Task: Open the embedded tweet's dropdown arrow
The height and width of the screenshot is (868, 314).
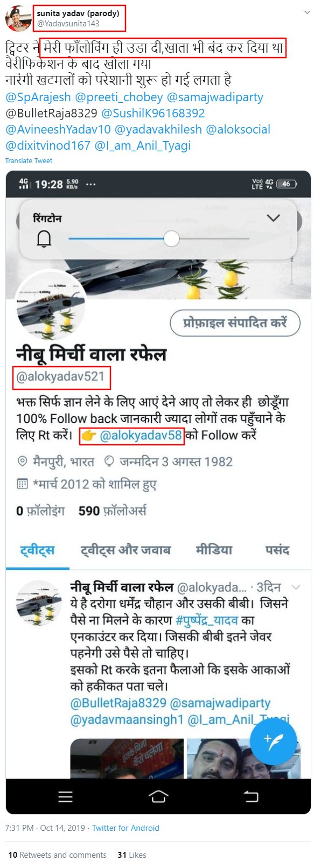Action: click(x=296, y=587)
